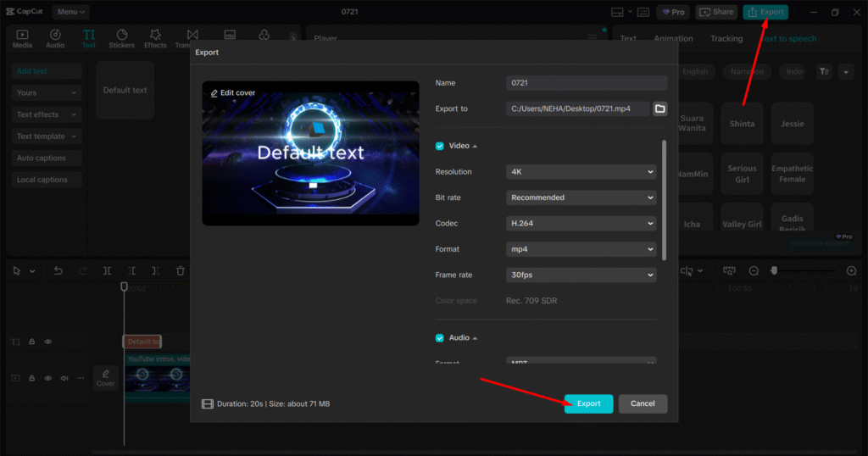Open the Frame rate 30fps dropdown
Viewport: 868px width, 456px height.
[582, 275]
